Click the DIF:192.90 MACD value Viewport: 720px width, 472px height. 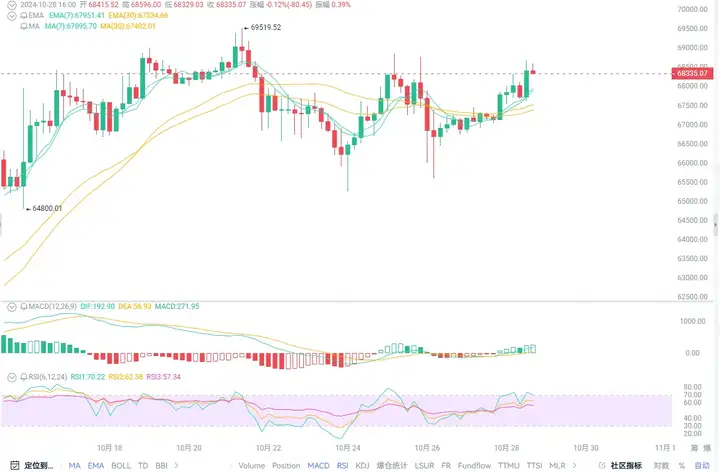click(x=97, y=306)
